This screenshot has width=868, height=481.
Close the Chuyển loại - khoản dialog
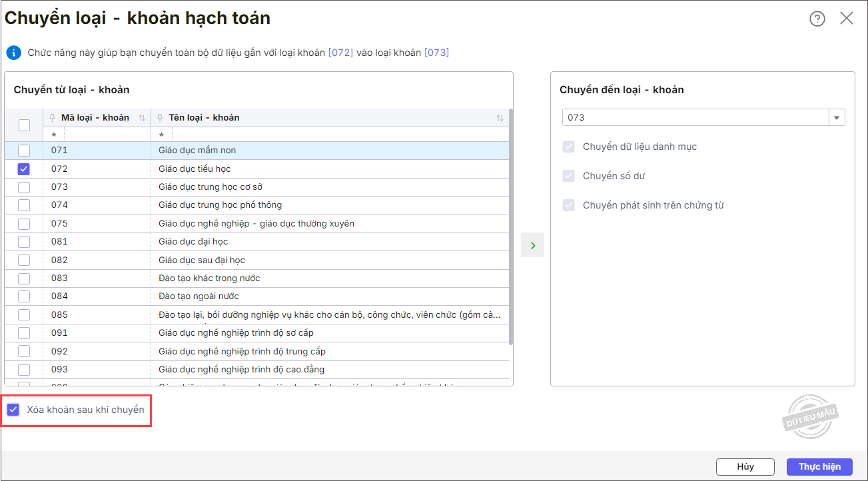click(847, 19)
